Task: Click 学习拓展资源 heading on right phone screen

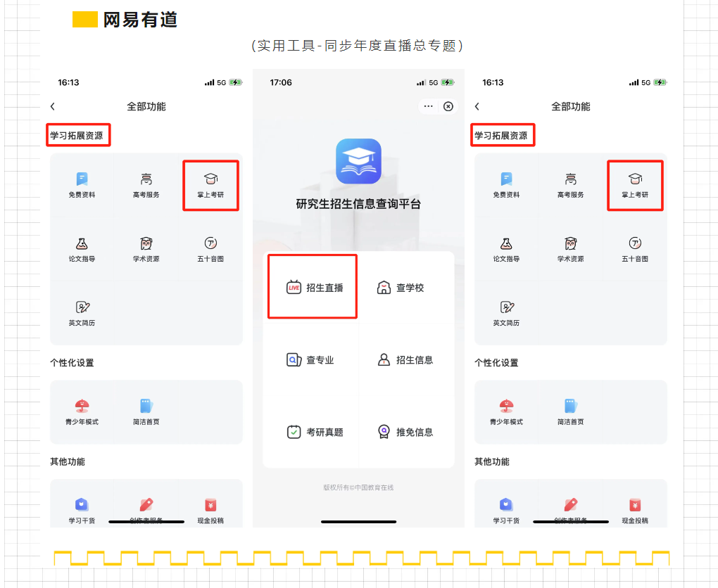Action: (501, 136)
